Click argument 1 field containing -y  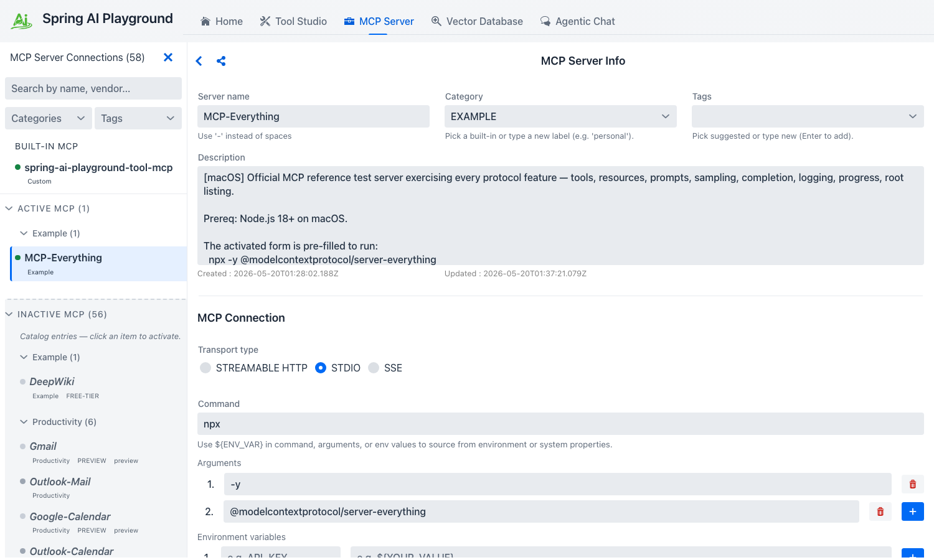point(558,484)
